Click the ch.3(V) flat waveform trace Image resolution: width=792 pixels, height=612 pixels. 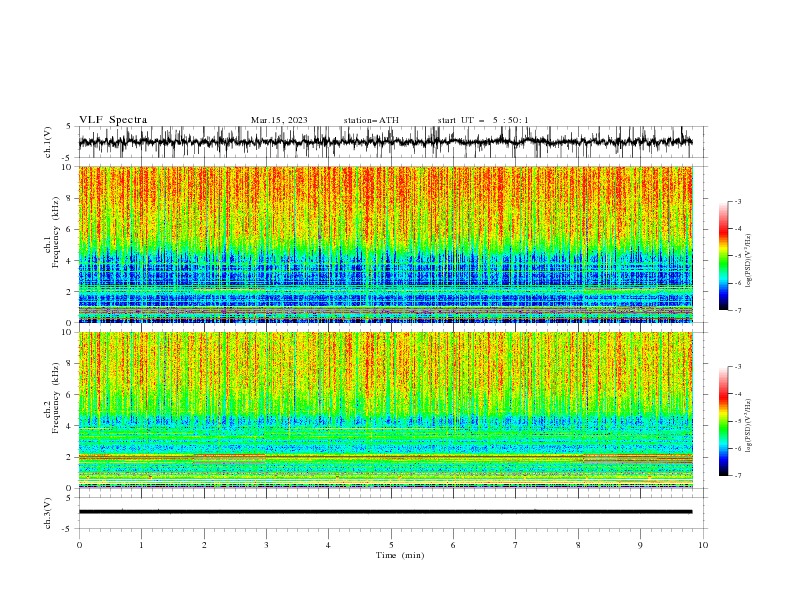[x=385, y=512]
